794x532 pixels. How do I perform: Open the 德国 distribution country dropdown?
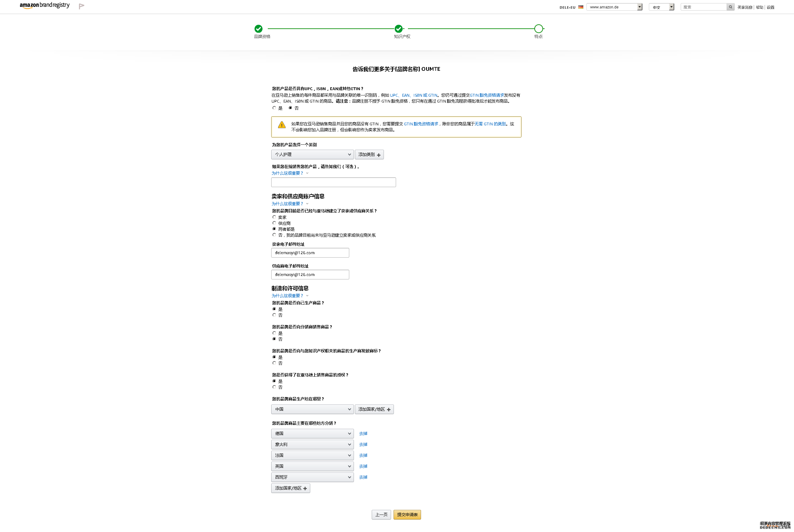point(312,433)
